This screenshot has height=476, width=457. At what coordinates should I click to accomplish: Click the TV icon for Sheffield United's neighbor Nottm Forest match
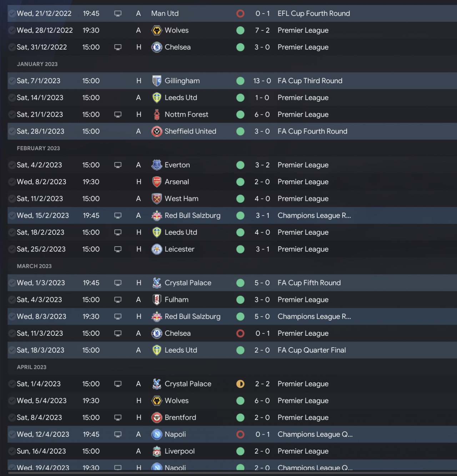coord(118,115)
